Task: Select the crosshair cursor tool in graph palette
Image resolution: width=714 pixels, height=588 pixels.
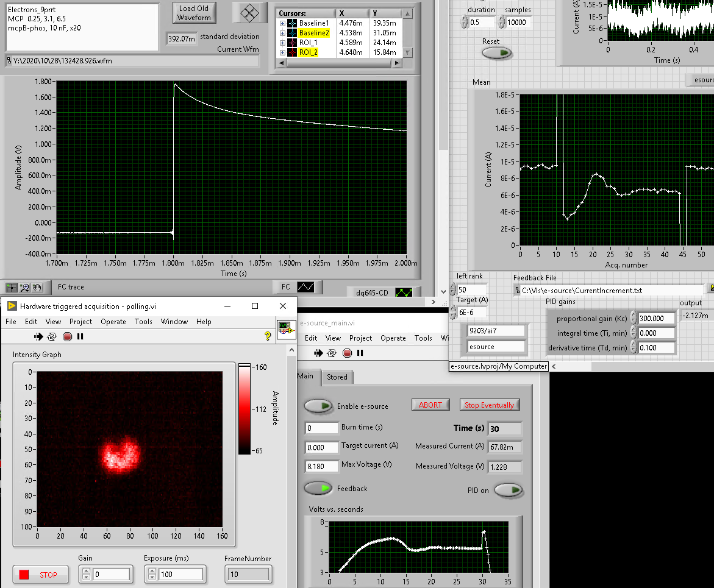Action: pyautogui.click(x=12, y=287)
